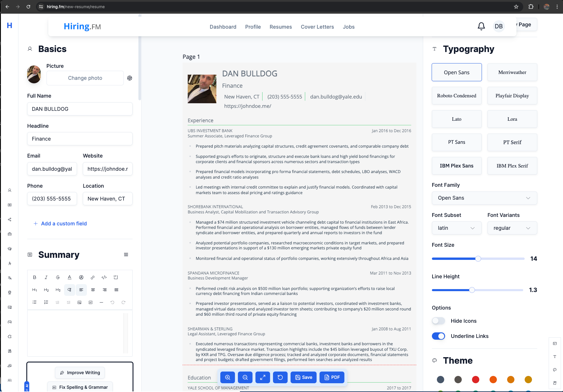The image size is (563, 392).
Task: Toggle the Underline Links switch
Action: pyautogui.click(x=438, y=336)
